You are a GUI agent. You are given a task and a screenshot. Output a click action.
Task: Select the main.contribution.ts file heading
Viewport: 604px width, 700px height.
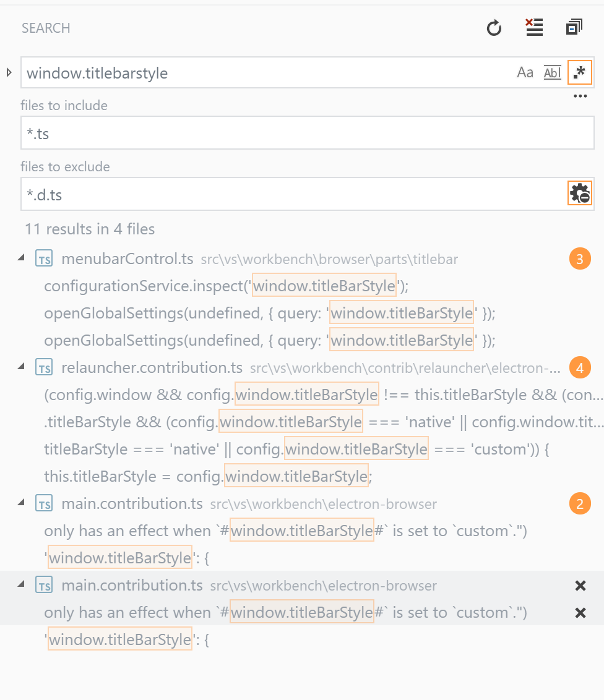[132, 503]
